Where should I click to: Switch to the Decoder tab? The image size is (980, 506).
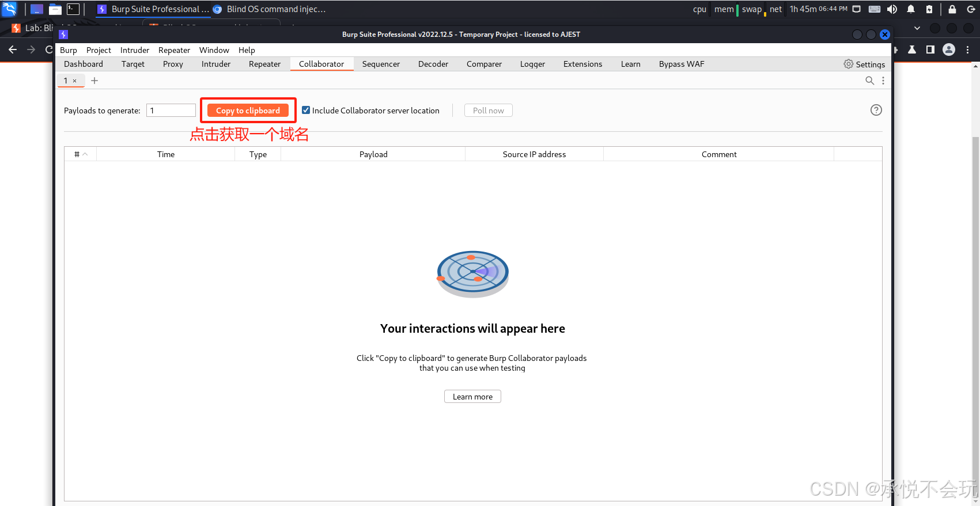(433, 64)
